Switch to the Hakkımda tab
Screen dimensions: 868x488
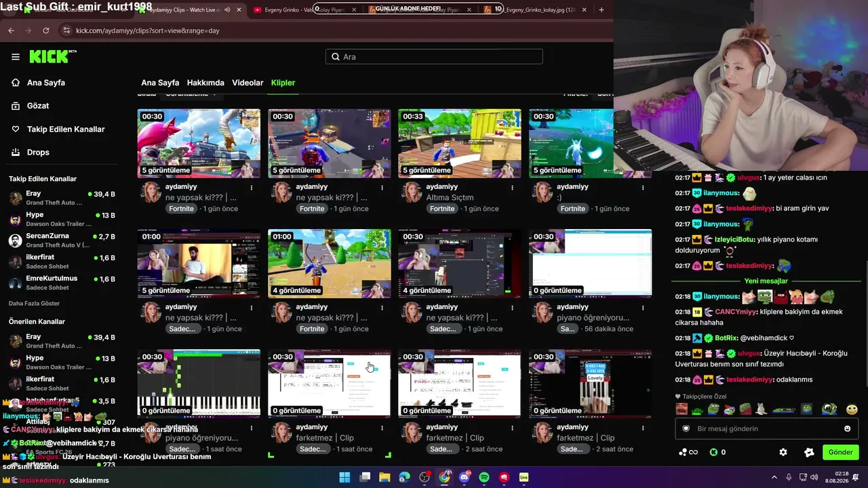(x=205, y=83)
